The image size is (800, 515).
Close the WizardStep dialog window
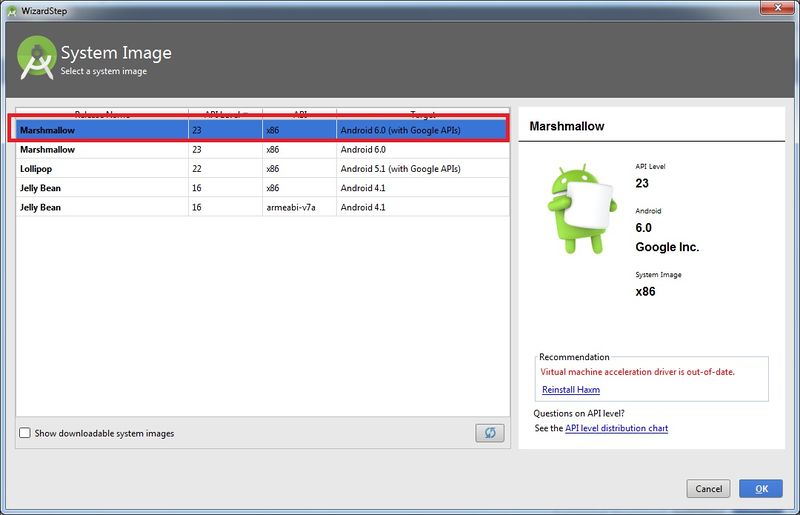778,8
